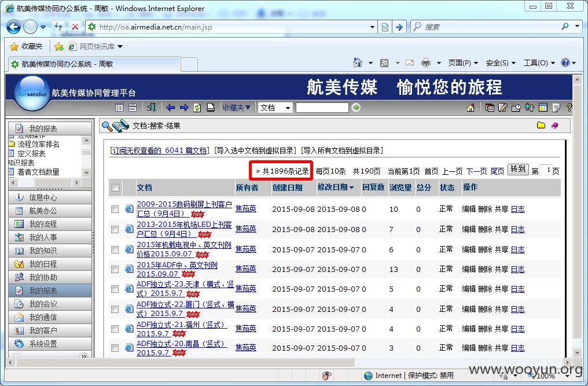Open the 日志 link for ADF独立式-20.南昌 row

(x=517, y=348)
